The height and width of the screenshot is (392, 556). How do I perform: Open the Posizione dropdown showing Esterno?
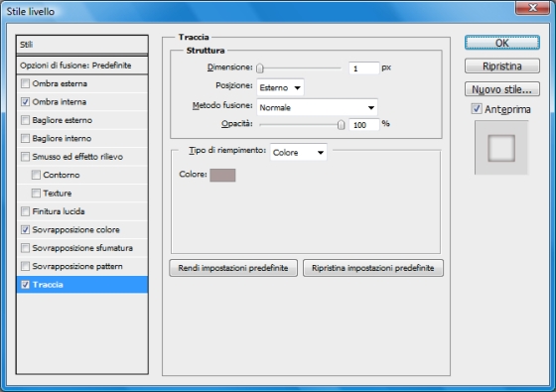point(280,87)
